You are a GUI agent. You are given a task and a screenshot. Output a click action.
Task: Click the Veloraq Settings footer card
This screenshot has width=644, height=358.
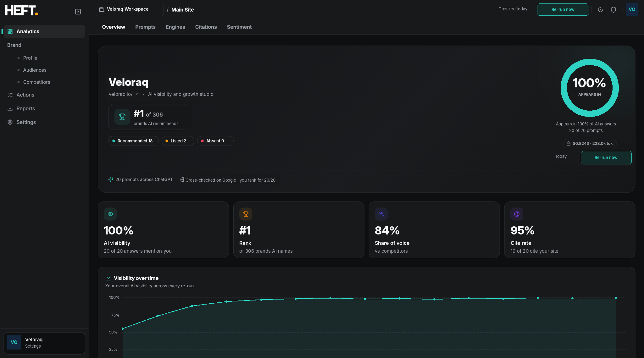[44, 343]
